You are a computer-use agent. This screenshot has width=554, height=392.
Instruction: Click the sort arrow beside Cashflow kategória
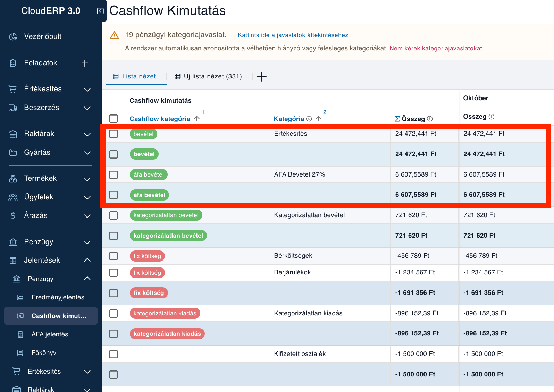[x=197, y=119]
